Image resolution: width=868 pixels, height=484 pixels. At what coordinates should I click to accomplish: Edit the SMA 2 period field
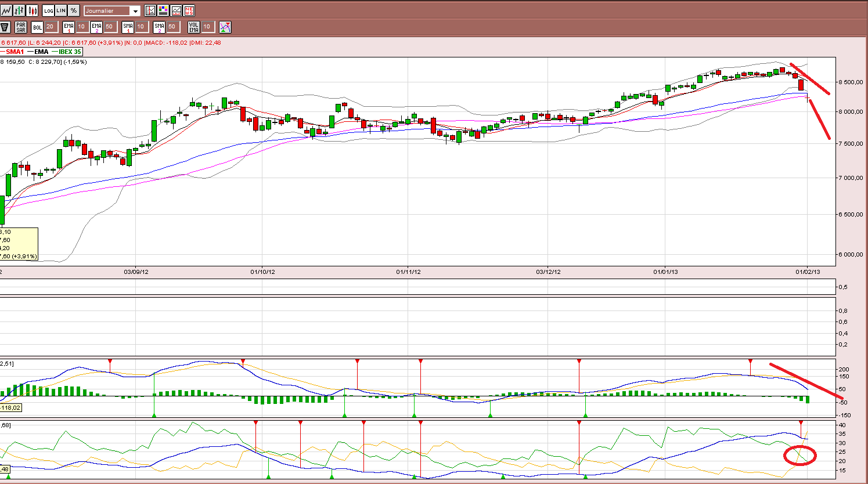(x=173, y=27)
